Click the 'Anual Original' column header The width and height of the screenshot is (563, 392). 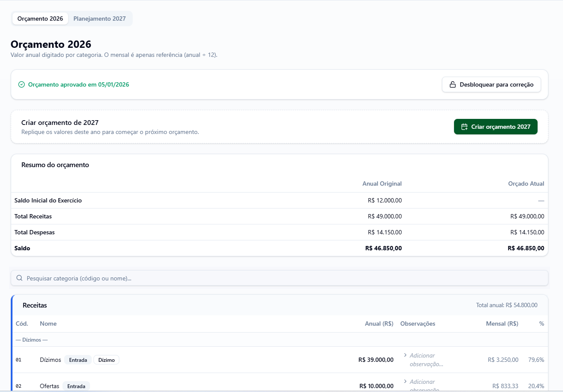pos(382,184)
